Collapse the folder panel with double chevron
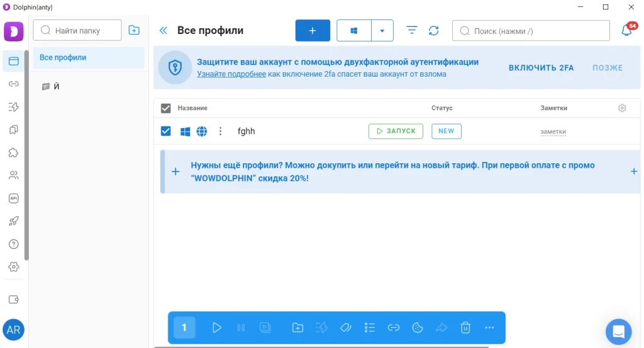The width and height of the screenshot is (644, 348). [164, 30]
